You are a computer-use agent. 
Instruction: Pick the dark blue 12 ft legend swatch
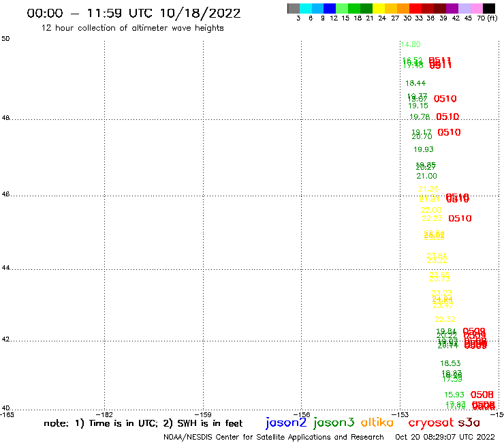(x=330, y=8)
